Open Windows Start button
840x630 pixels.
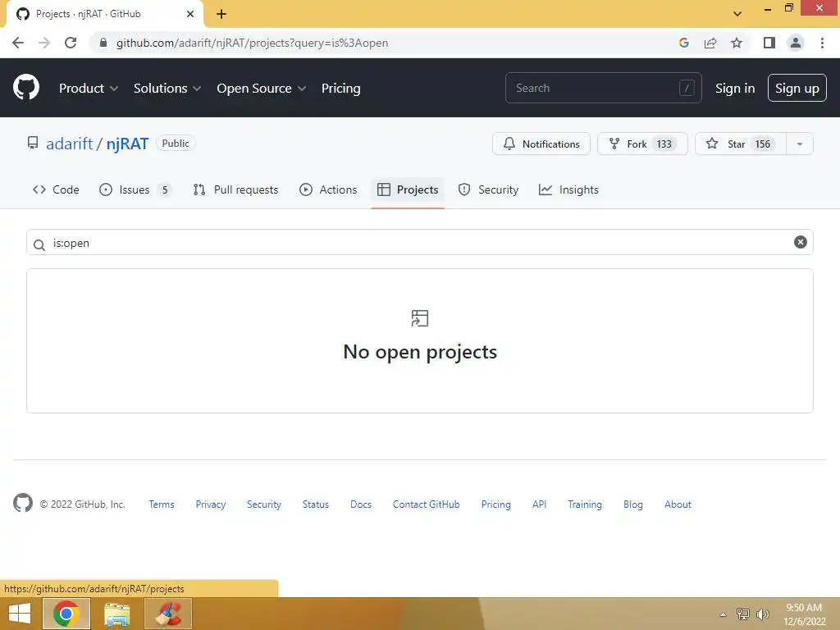coord(20,614)
